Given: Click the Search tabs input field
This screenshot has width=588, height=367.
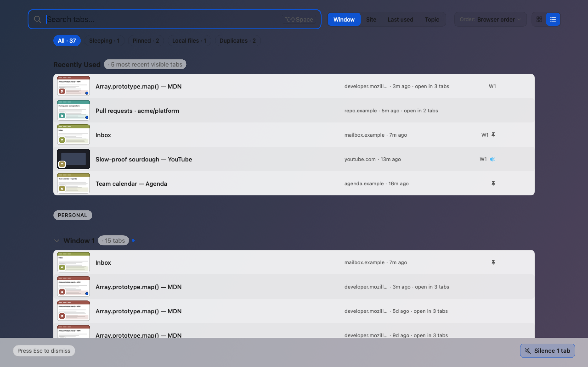Looking at the screenshot, I should click(175, 19).
